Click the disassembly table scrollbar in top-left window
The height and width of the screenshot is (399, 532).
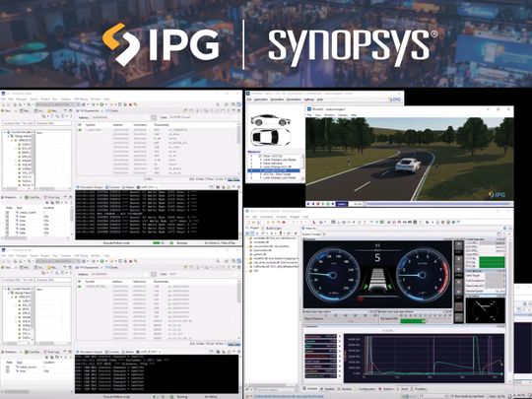tap(238, 150)
